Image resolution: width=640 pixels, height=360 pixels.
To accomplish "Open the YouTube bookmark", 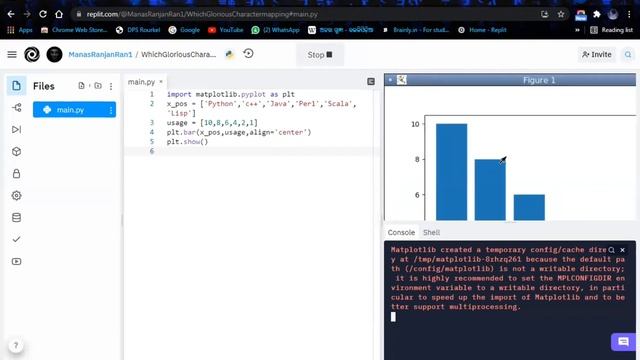I will click(x=225, y=30).
